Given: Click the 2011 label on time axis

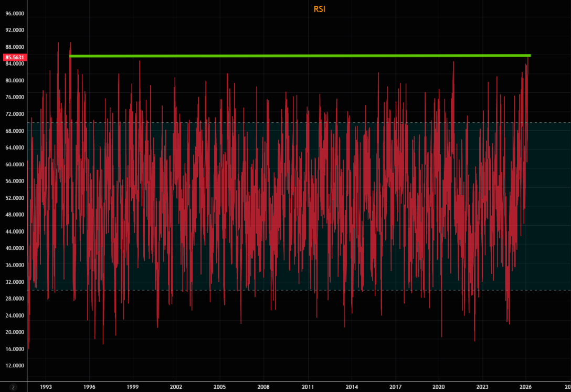Looking at the screenshot, I should (308, 387).
